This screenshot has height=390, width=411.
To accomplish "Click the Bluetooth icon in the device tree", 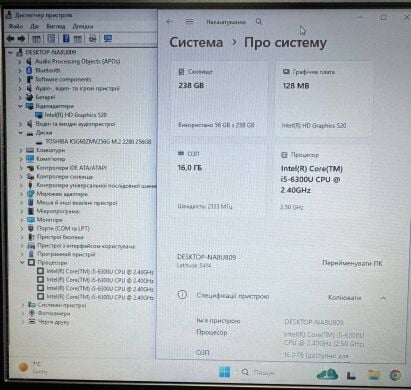I will (x=29, y=70).
